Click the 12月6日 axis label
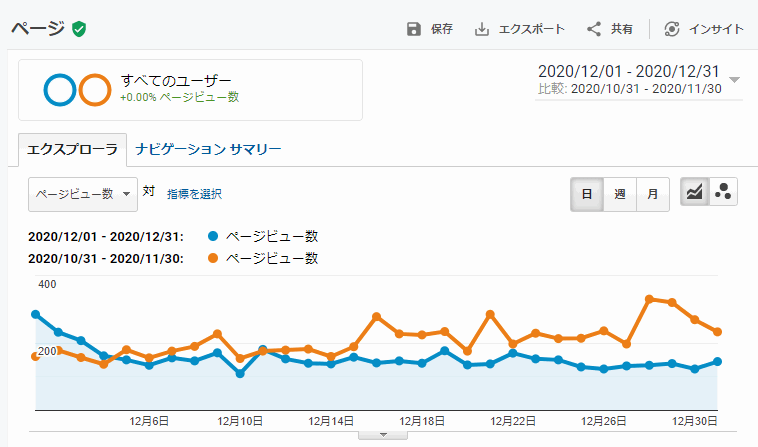The image size is (758, 447). [149, 421]
